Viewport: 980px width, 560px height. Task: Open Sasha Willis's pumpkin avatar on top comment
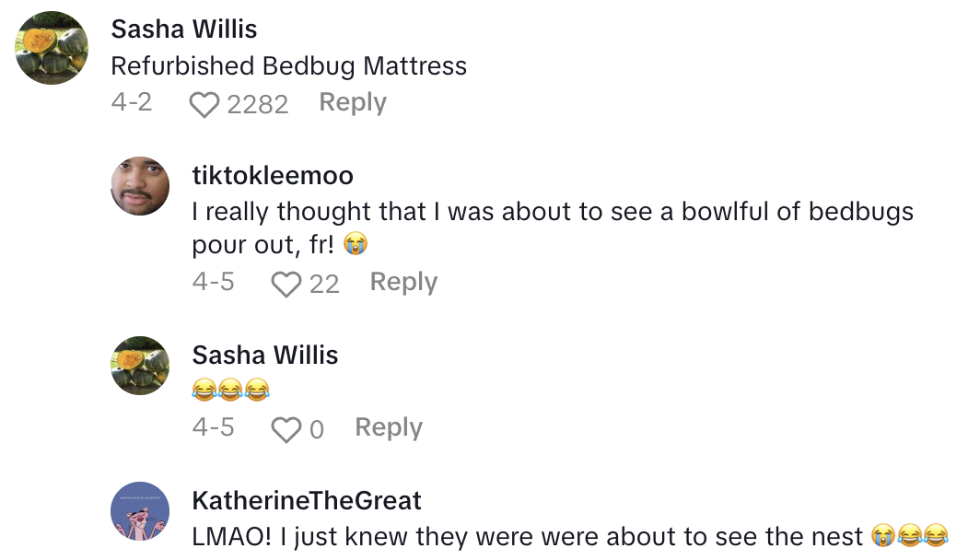pyautogui.click(x=52, y=48)
